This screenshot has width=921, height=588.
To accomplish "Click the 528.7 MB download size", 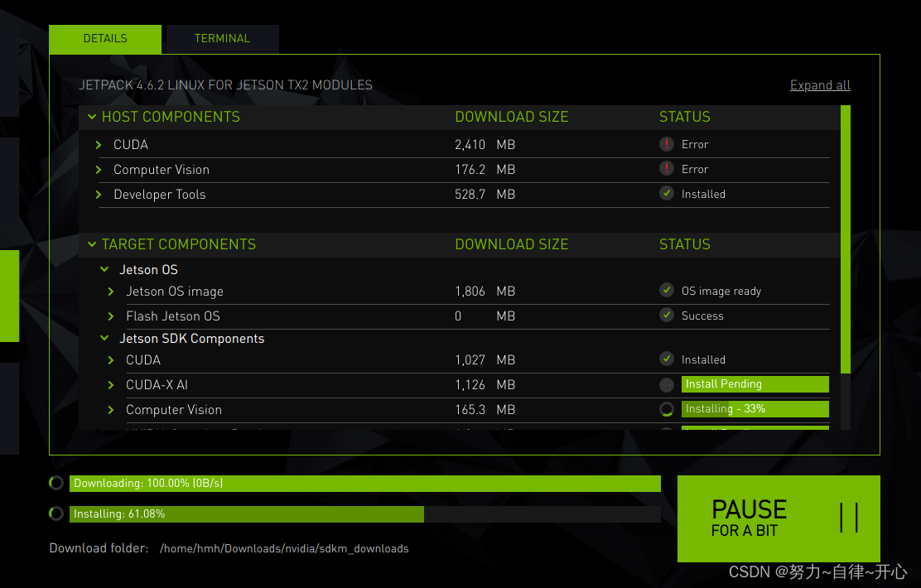I will 485,195.
